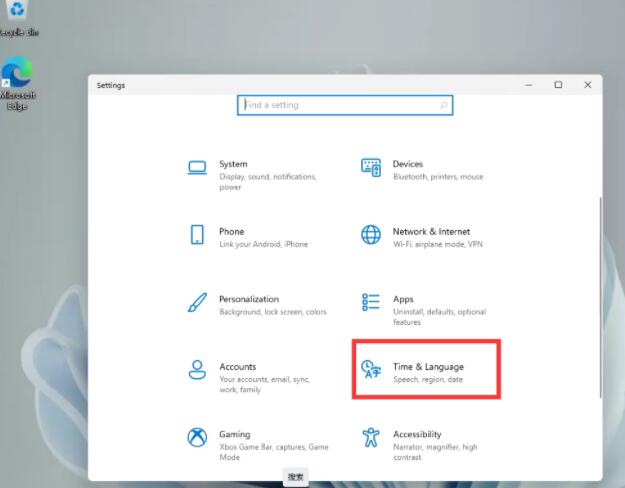
Task: Open the Network & Internet globe icon
Action: point(371,234)
